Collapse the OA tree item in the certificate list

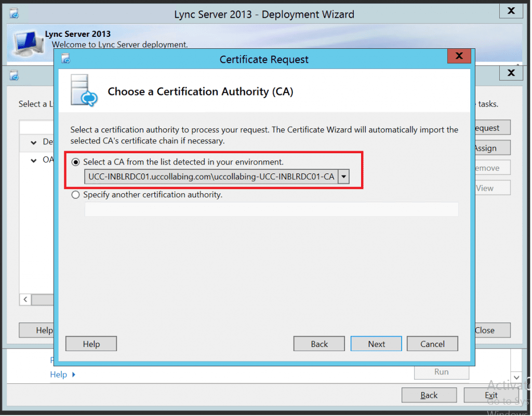[33, 159]
